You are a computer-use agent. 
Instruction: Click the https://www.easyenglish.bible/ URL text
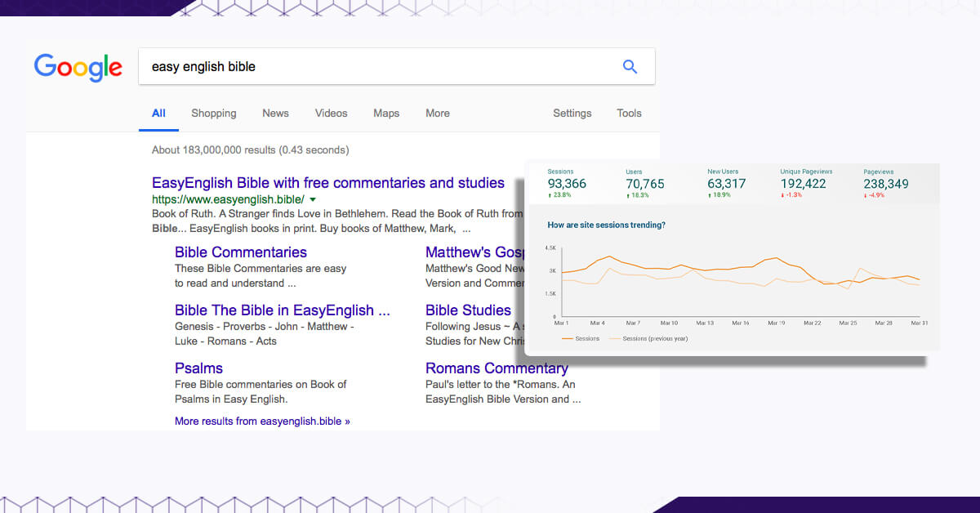pyautogui.click(x=228, y=199)
